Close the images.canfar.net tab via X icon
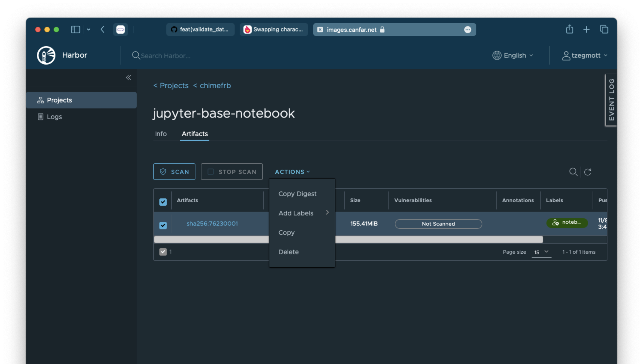Viewport: 643px width, 364px height. click(x=320, y=30)
